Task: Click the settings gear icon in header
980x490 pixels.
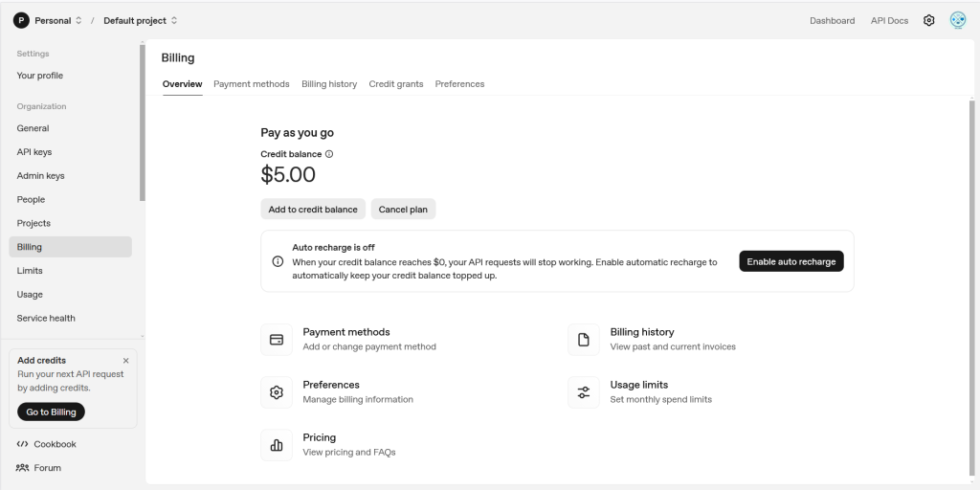Action: coord(928,20)
